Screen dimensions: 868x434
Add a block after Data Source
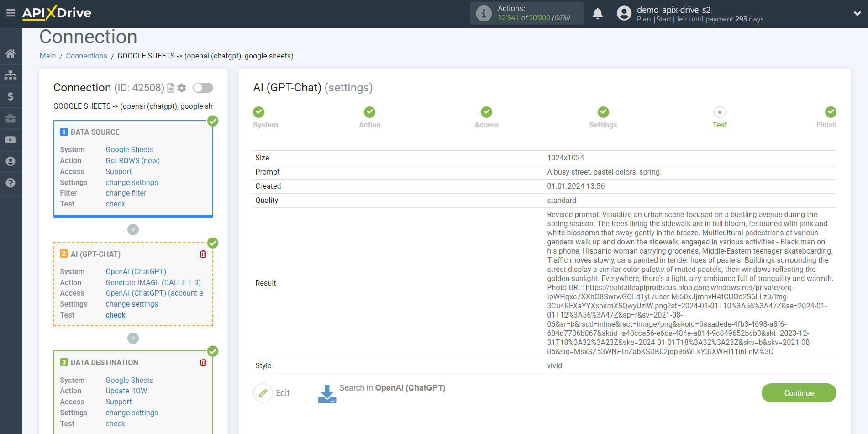tap(133, 229)
